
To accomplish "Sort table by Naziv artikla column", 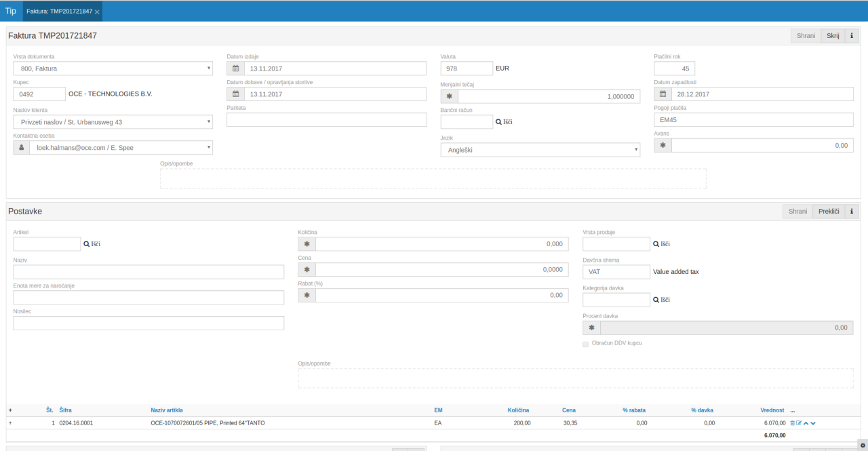I will pyautogui.click(x=167, y=410).
